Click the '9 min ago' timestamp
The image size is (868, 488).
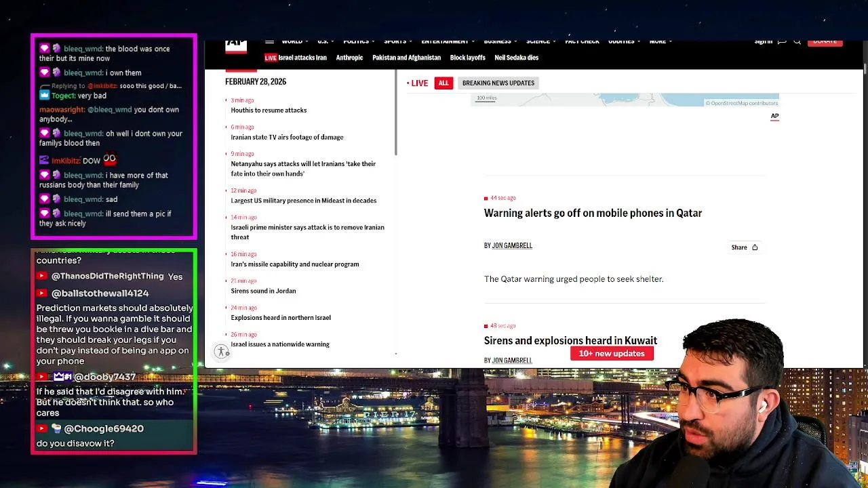pos(242,154)
